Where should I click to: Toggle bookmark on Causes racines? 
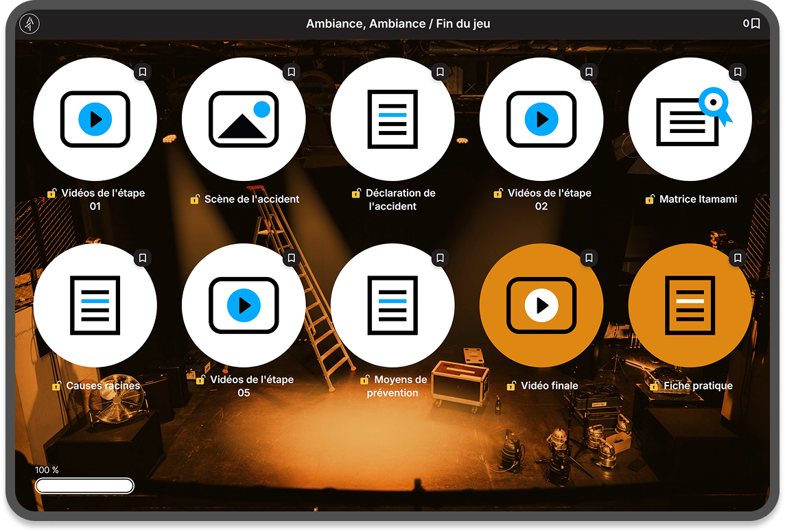tap(143, 258)
